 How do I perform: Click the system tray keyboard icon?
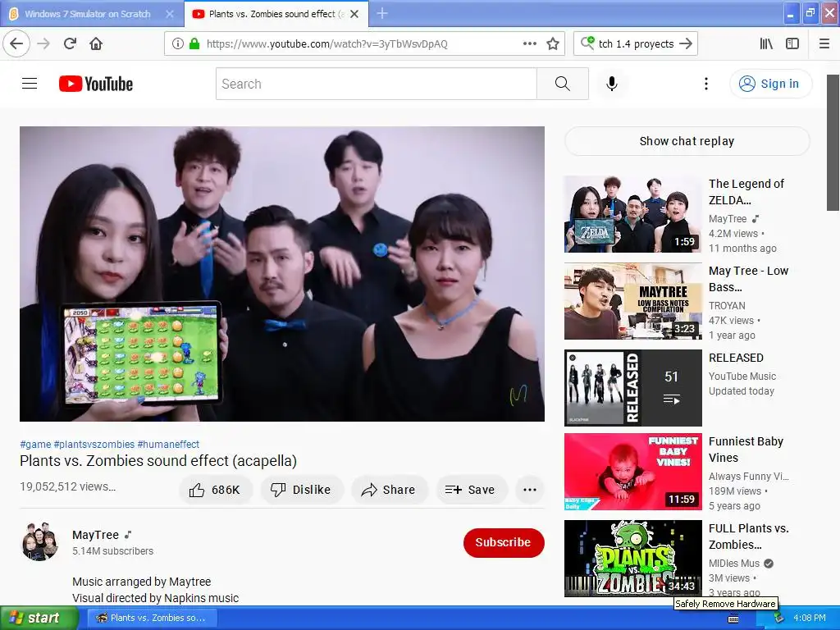pos(734,619)
